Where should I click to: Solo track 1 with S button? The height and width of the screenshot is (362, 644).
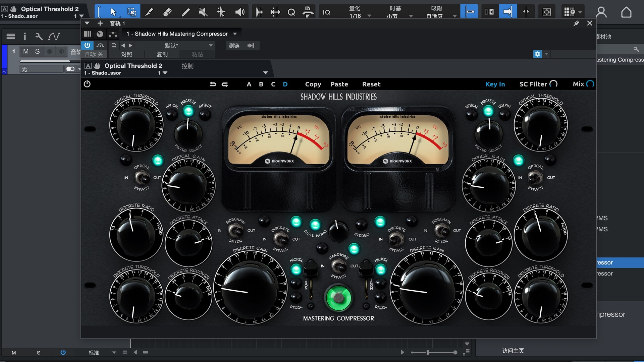tap(37, 51)
